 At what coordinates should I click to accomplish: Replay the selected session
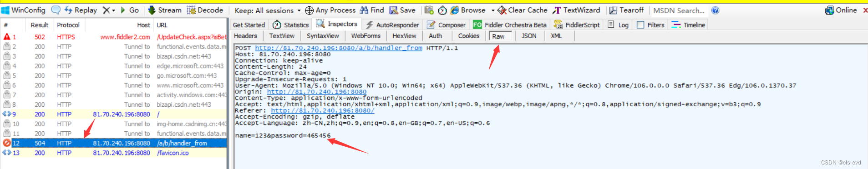81,10
